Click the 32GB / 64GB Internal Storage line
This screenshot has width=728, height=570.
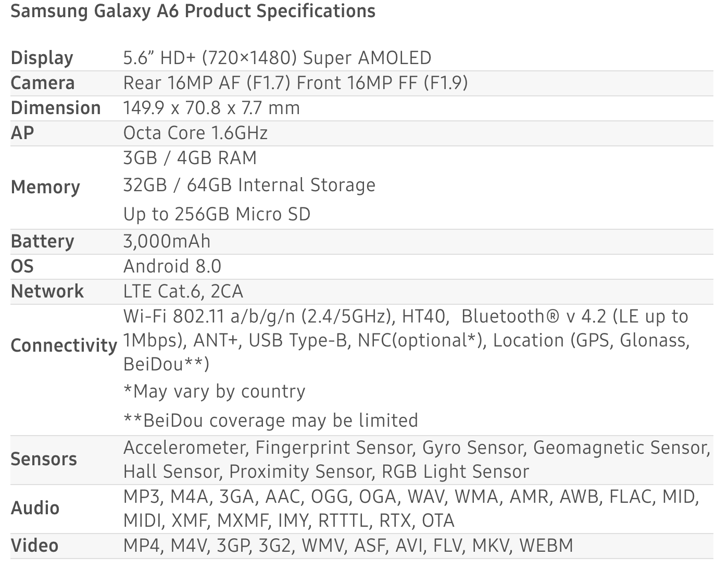click(249, 185)
